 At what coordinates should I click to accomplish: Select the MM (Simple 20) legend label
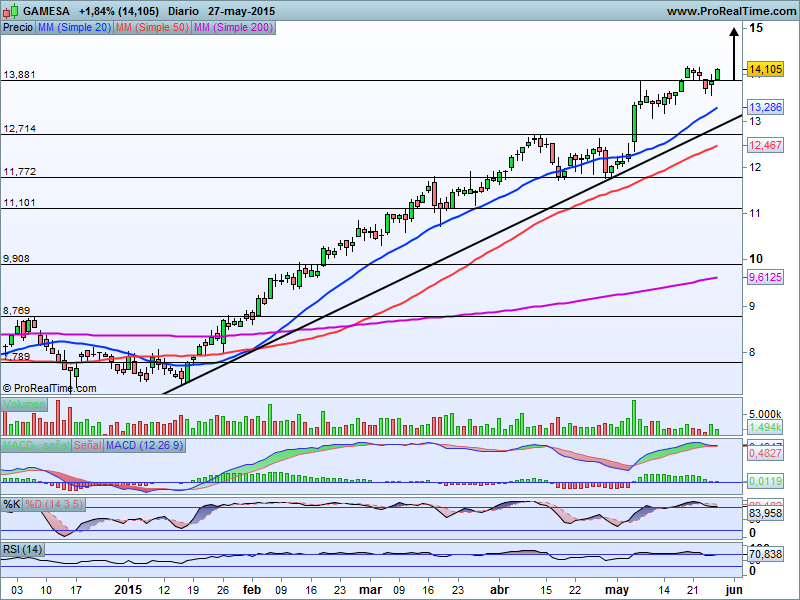click(74, 28)
